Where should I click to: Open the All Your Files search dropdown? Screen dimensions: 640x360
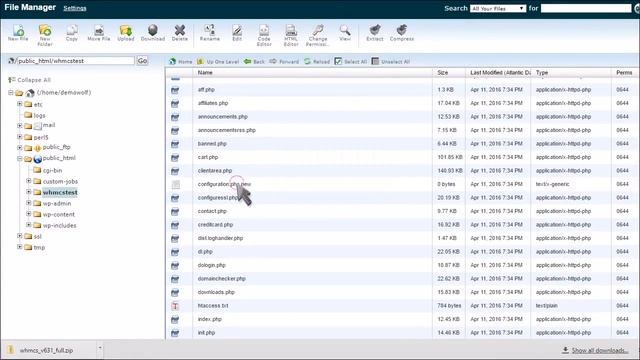click(x=498, y=8)
